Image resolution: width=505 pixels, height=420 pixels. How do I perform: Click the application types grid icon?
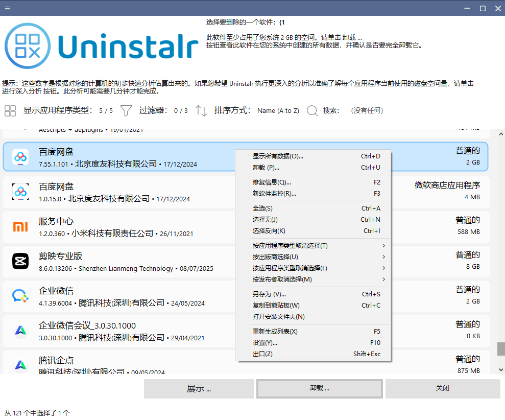[10, 110]
